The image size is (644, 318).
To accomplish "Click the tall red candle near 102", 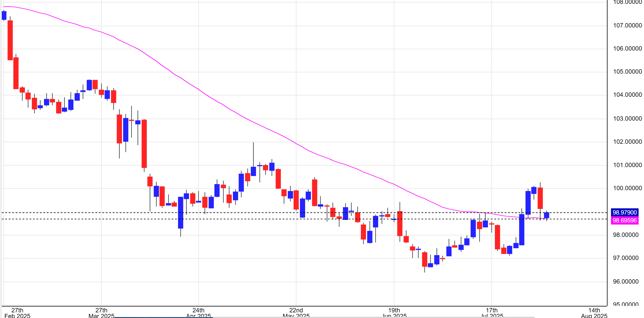I will [x=144, y=144].
